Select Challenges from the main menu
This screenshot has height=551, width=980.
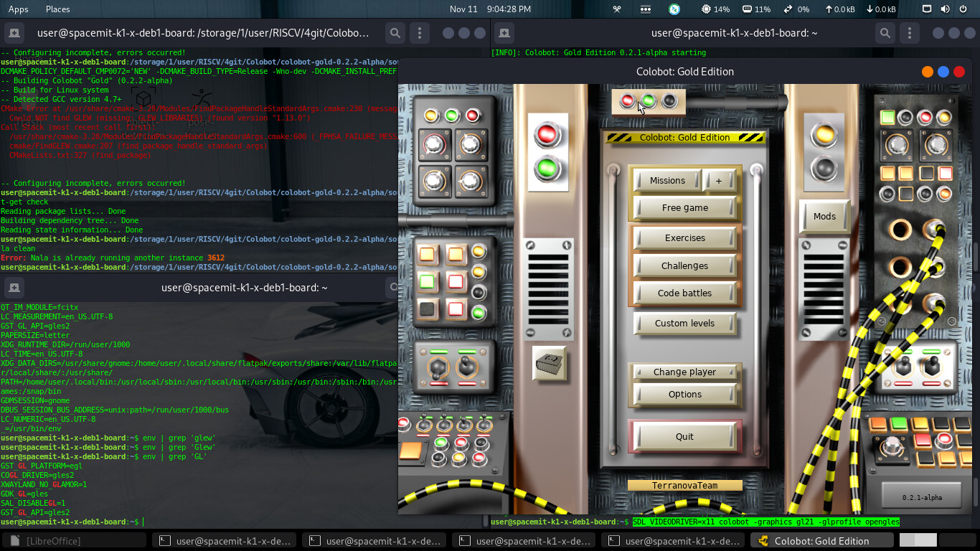[x=684, y=266]
